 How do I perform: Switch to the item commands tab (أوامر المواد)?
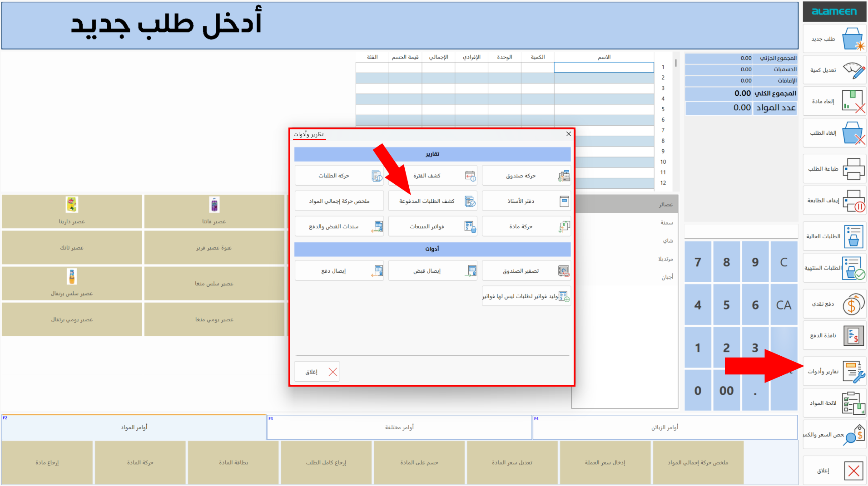pos(134,427)
